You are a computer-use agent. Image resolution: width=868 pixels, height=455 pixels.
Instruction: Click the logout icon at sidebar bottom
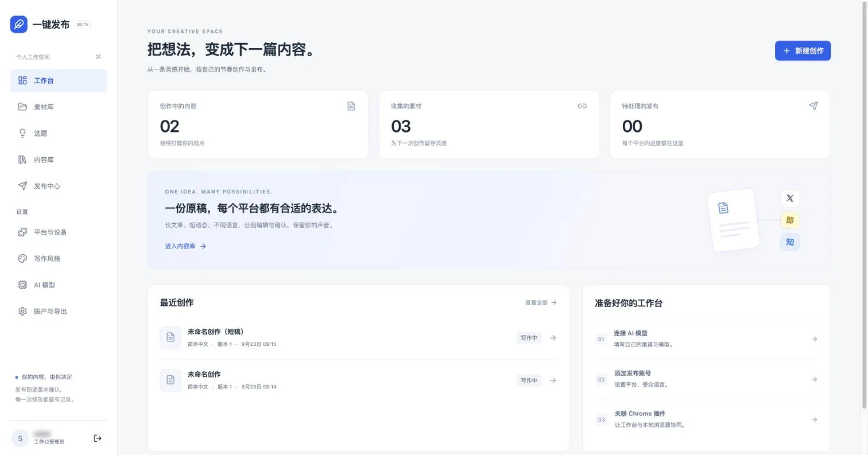(98, 438)
